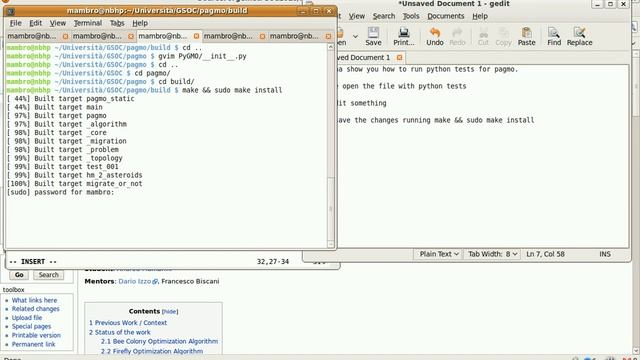Open the terminal Edit menu

(x=36, y=23)
